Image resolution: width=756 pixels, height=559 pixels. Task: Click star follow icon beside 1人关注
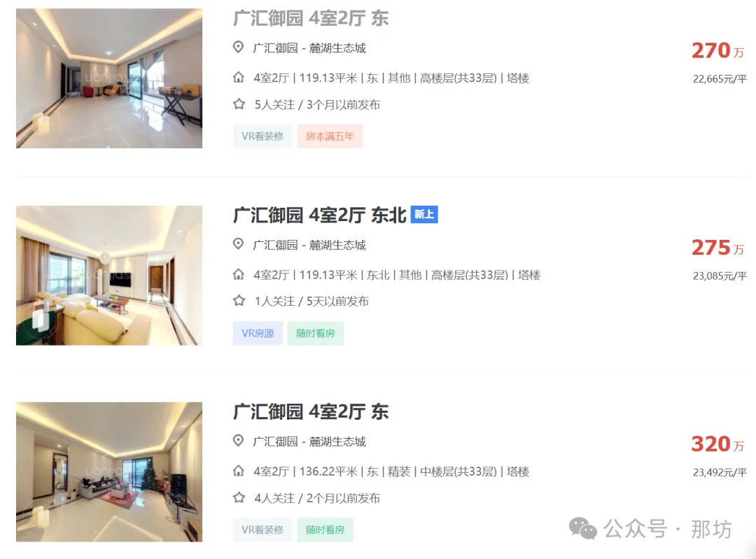click(239, 301)
